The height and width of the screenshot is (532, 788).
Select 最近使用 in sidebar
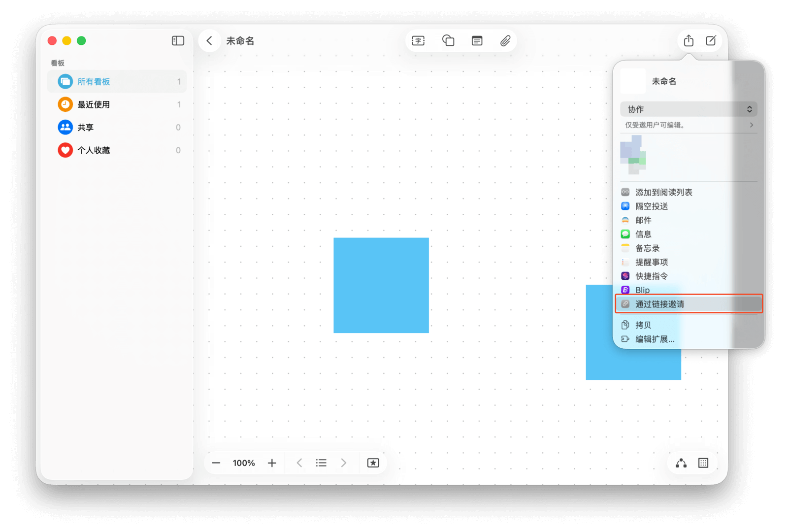pos(94,104)
